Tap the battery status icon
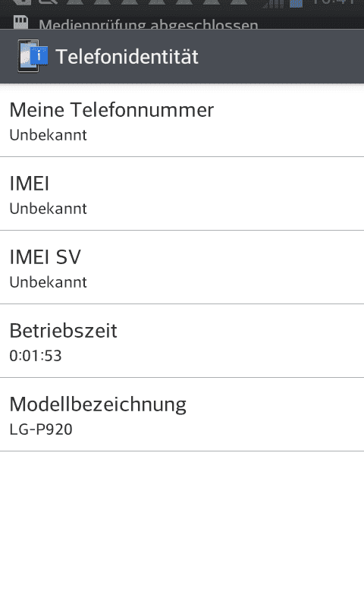 tap(296, 4)
